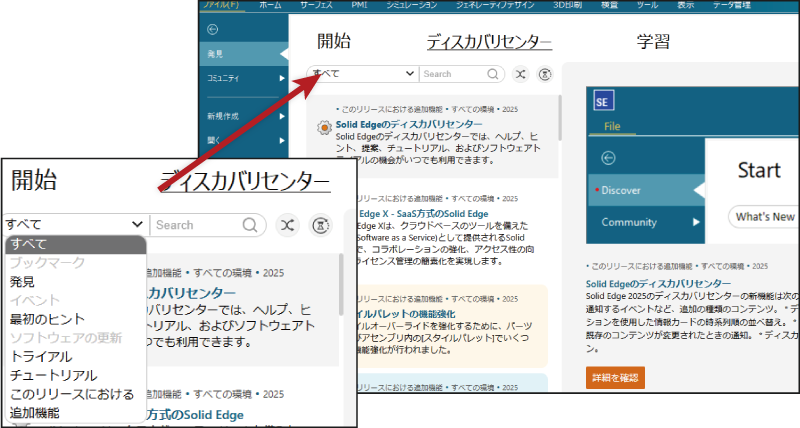The width and height of the screenshot is (800, 428).
Task: Choose このリリースにおける追加機能 in dropdown
Action: point(72,404)
